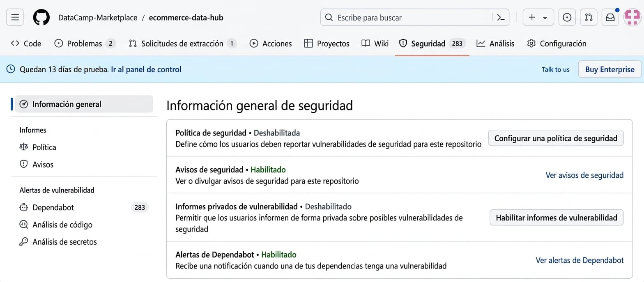Viewport: 644px width, 282px height.
Task: Click the Talk to us link
Action: (x=555, y=69)
